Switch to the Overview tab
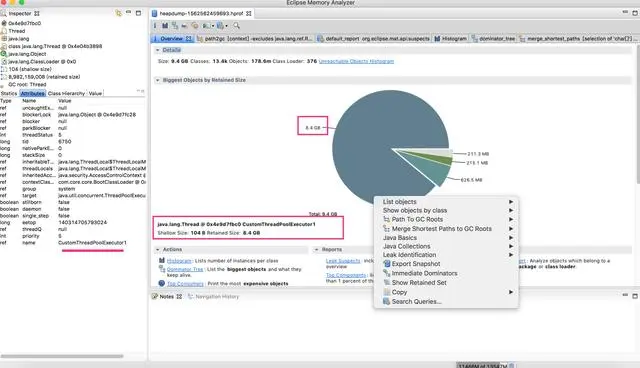640x368 pixels. coord(172,38)
